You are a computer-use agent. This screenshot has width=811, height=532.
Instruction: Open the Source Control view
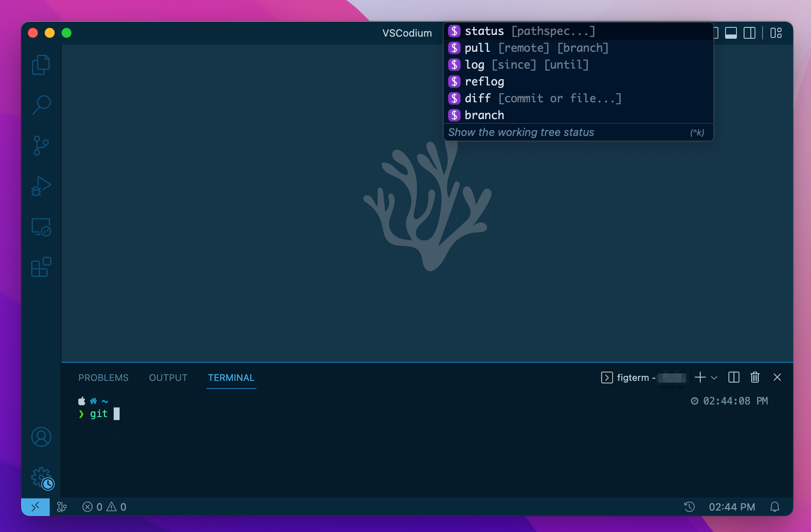40,145
